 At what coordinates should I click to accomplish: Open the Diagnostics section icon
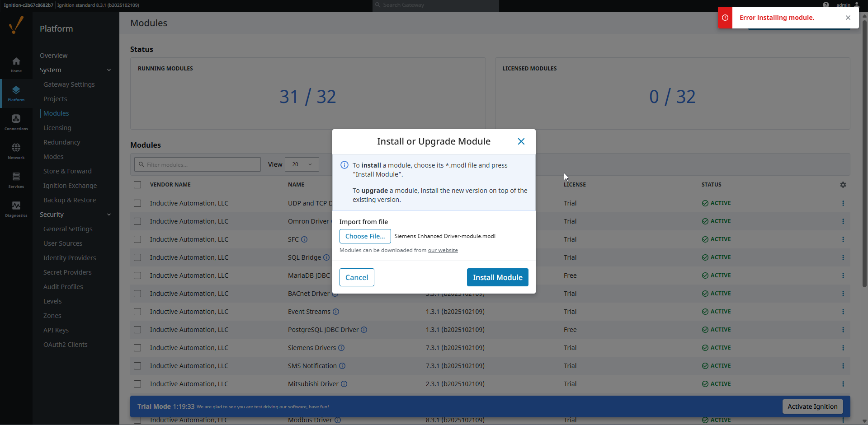(x=16, y=209)
